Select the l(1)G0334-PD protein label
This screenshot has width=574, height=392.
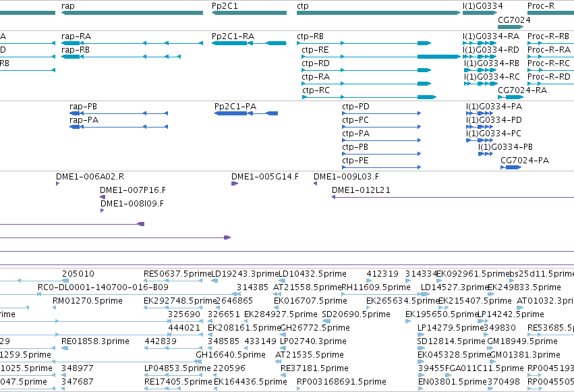494,120
